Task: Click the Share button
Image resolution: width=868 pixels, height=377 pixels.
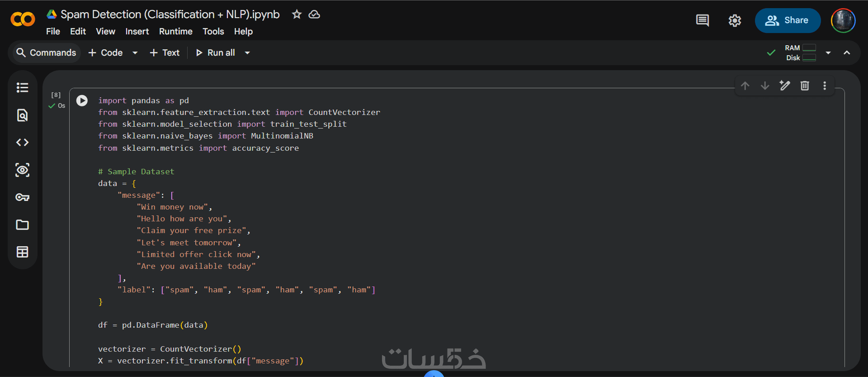Action: 787,20
